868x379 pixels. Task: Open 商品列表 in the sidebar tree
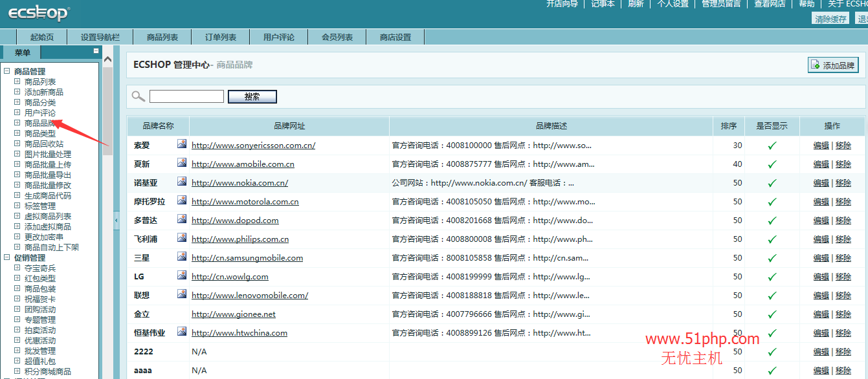point(40,81)
